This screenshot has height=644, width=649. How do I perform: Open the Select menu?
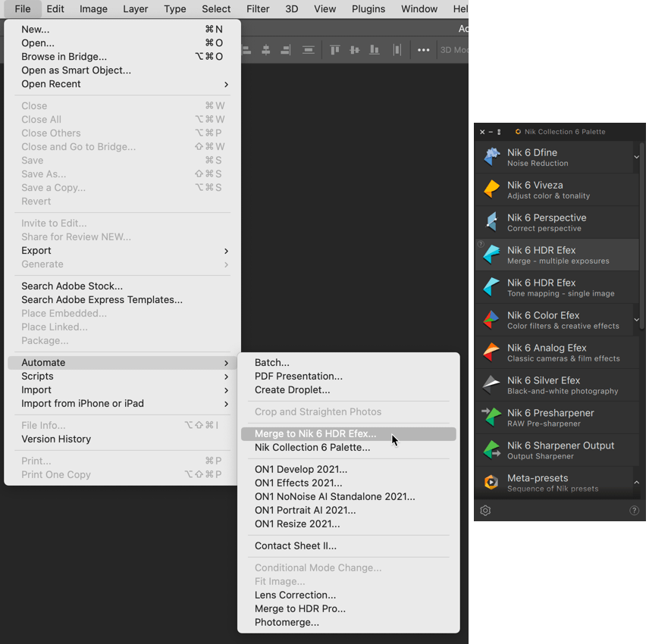[216, 9]
